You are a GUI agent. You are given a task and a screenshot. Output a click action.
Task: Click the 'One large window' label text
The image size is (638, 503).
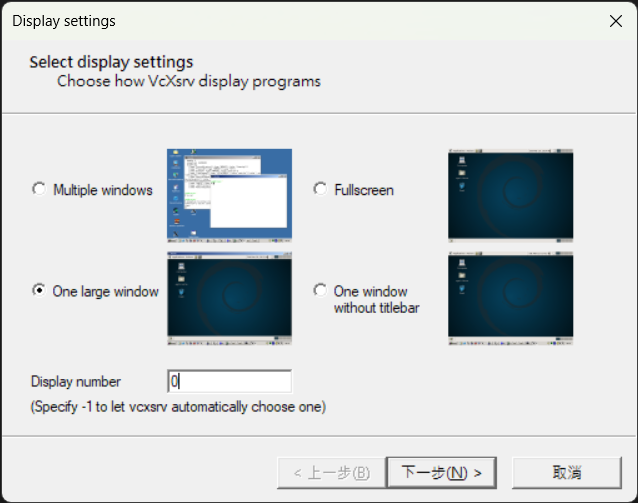click(x=106, y=291)
